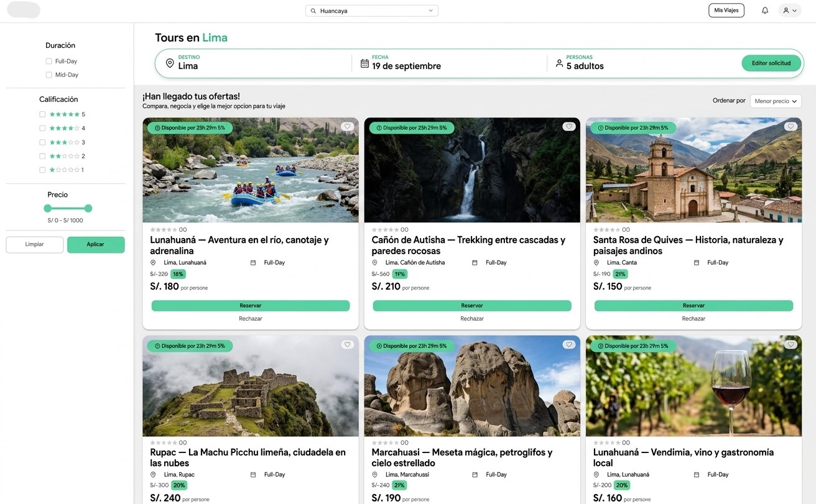Viewport: 816px width, 504px height.
Task: Click Limpiar to reset filters
Action: [x=35, y=245]
